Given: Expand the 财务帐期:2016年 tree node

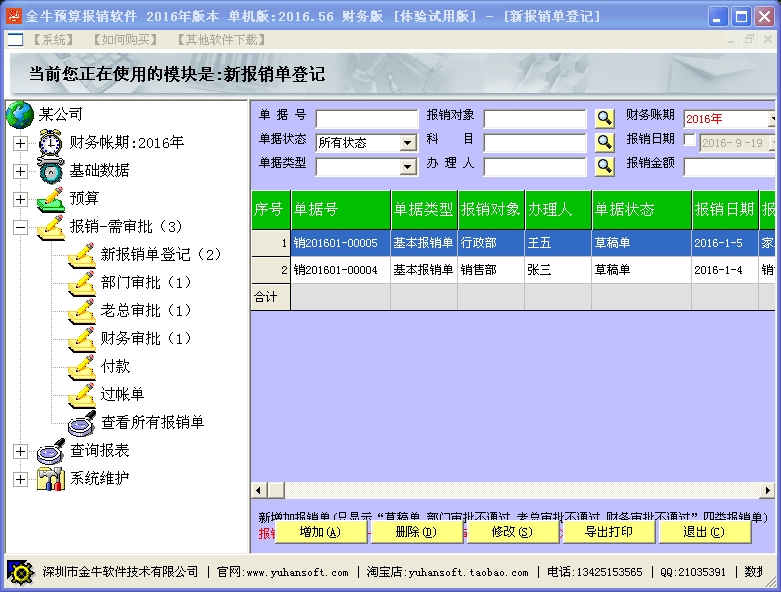Looking at the screenshot, I should (x=20, y=143).
